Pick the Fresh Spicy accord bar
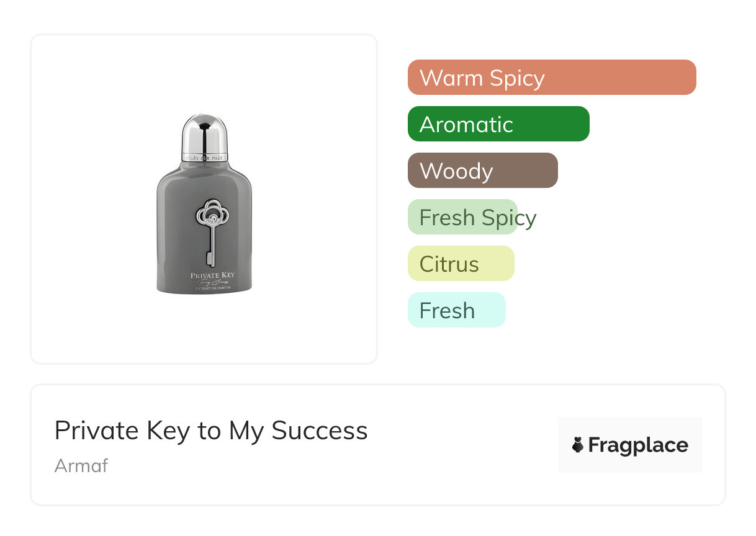Screen dimensions: 756x536 (462, 217)
